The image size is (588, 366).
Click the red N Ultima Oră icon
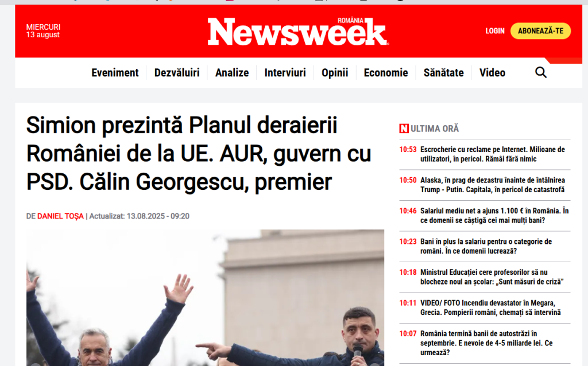pos(404,129)
